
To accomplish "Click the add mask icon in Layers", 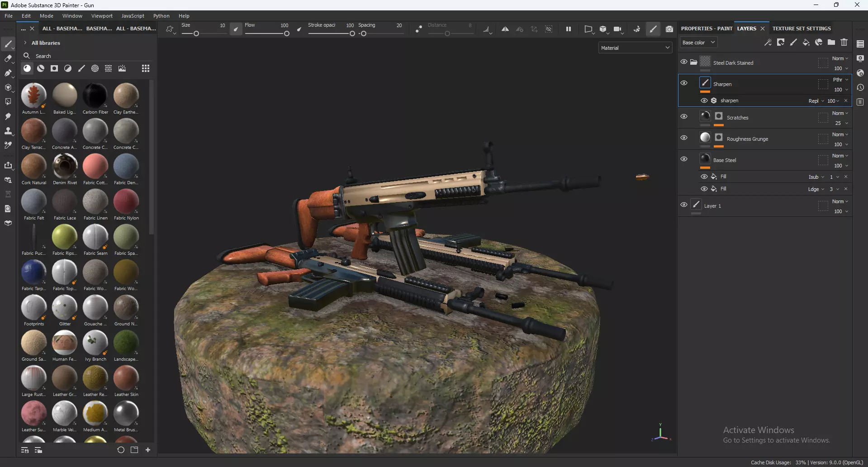I will click(781, 42).
